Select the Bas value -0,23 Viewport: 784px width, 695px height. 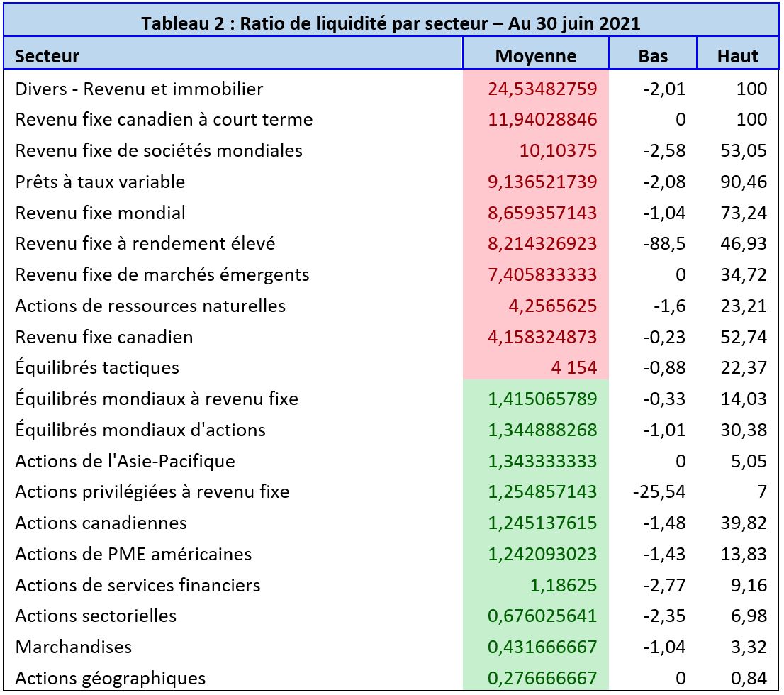664,337
